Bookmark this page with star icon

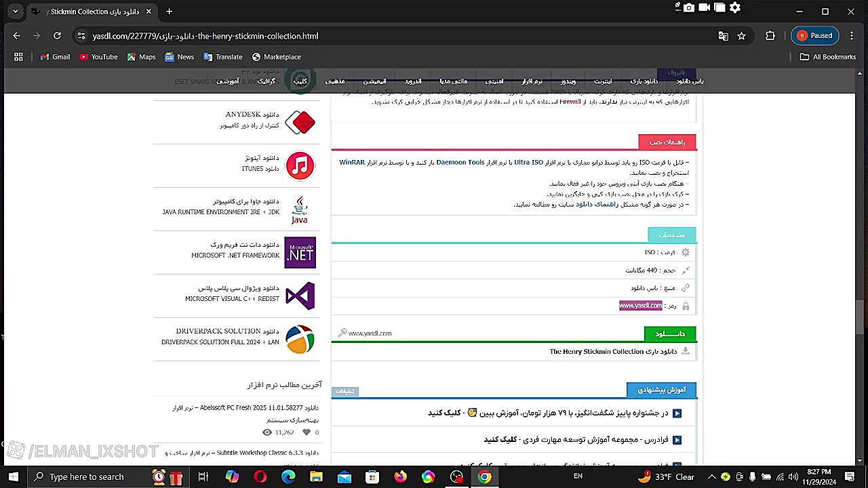coord(742,36)
